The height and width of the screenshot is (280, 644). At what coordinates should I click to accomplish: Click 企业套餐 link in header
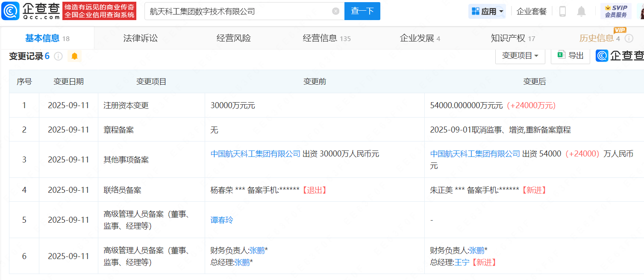pos(532,12)
